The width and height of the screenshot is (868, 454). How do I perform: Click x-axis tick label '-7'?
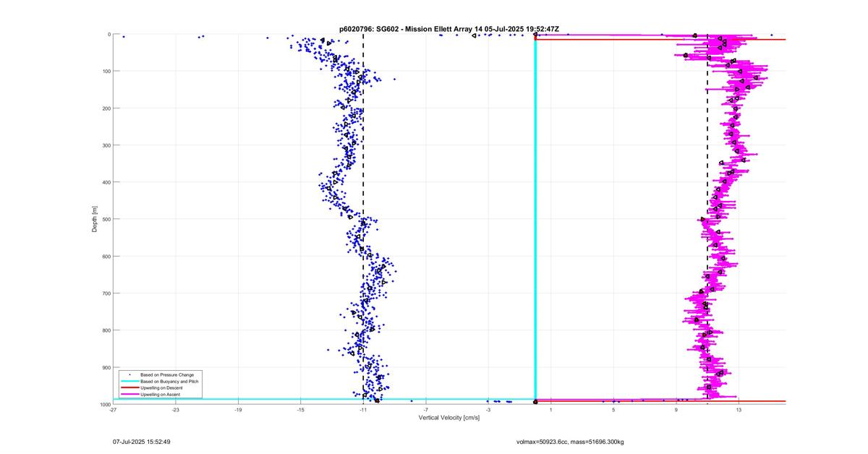tap(426, 410)
